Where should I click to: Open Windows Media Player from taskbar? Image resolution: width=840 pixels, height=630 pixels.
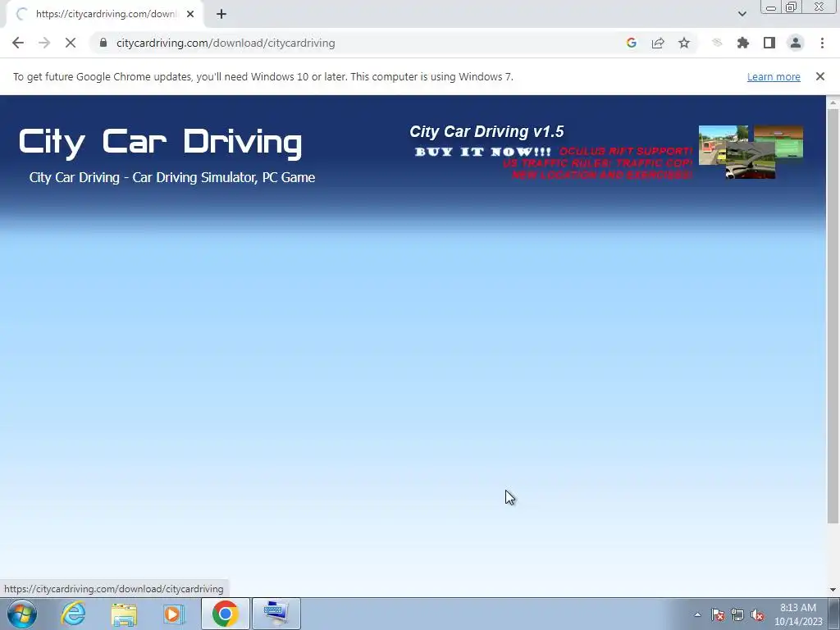coord(174,614)
